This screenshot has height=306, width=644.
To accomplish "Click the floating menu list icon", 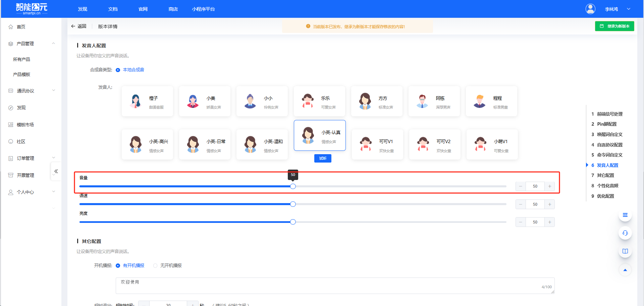I will coord(625,215).
